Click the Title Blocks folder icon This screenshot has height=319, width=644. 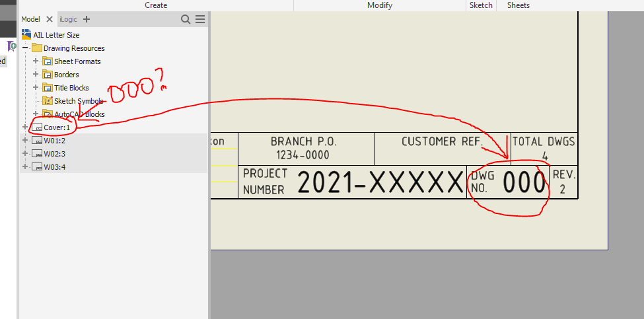tap(48, 87)
